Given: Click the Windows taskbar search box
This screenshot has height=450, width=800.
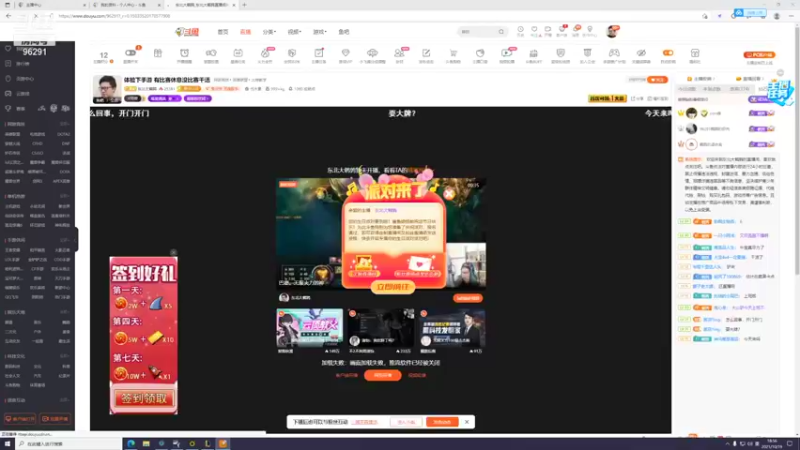Looking at the screenshot, I should 68,444.
